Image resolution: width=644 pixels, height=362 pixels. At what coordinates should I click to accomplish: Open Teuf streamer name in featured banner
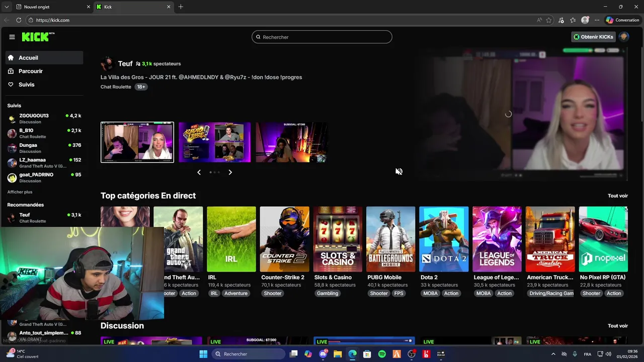pyautogui.click(x=125, y=64)
